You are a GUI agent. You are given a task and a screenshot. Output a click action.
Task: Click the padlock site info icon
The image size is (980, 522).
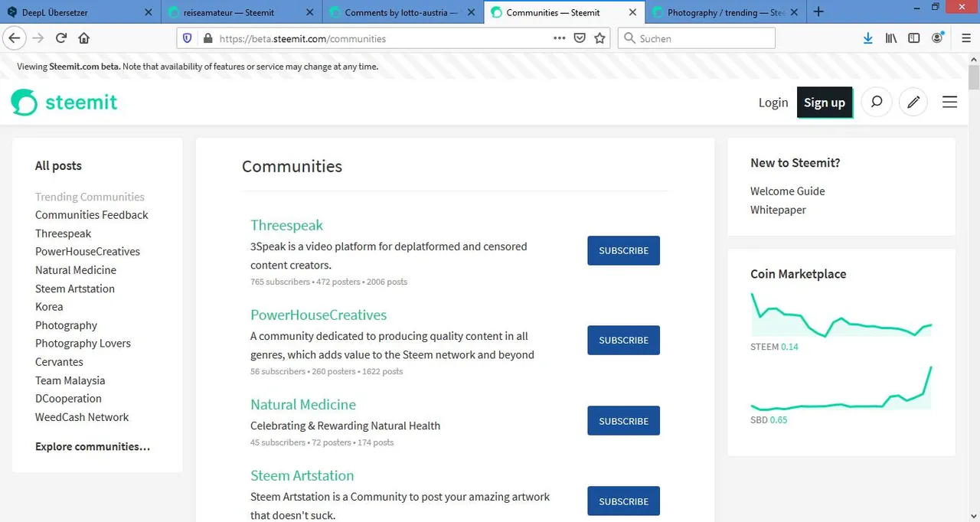point(207,38)
